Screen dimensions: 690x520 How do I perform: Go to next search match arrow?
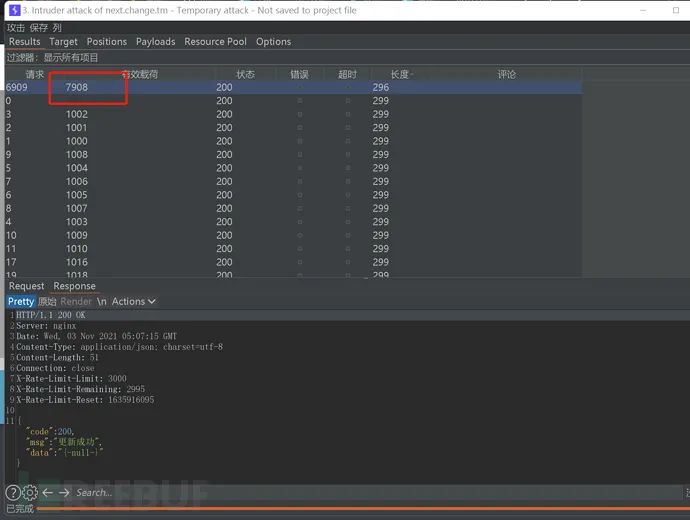pos(64,492)
